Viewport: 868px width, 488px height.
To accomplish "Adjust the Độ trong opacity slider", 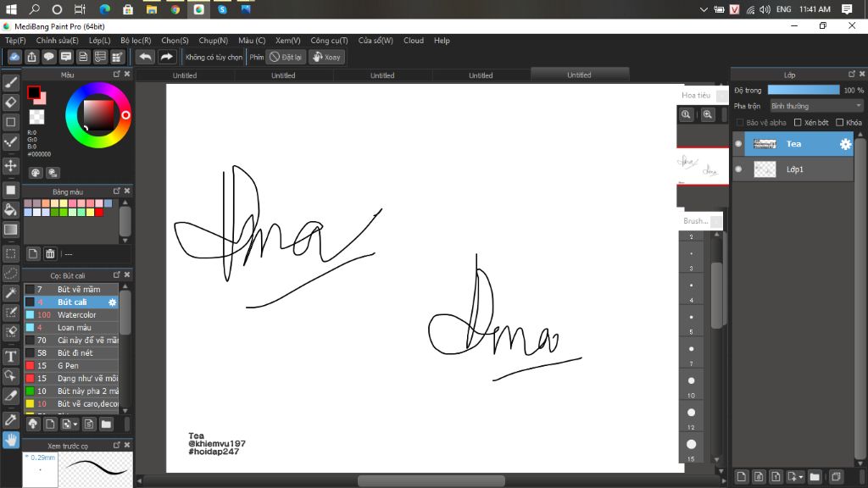I will (804, 90).
